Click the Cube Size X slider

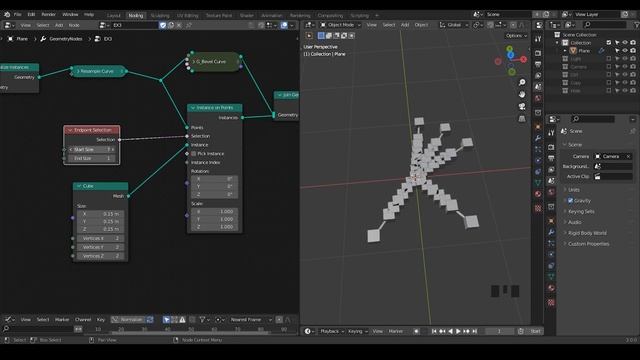(101, 214)
